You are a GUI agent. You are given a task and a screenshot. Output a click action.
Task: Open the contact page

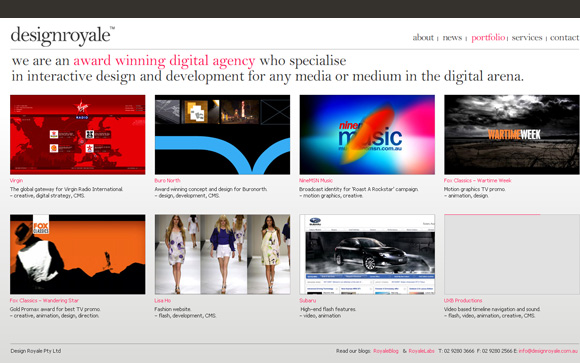coord(564,37)
